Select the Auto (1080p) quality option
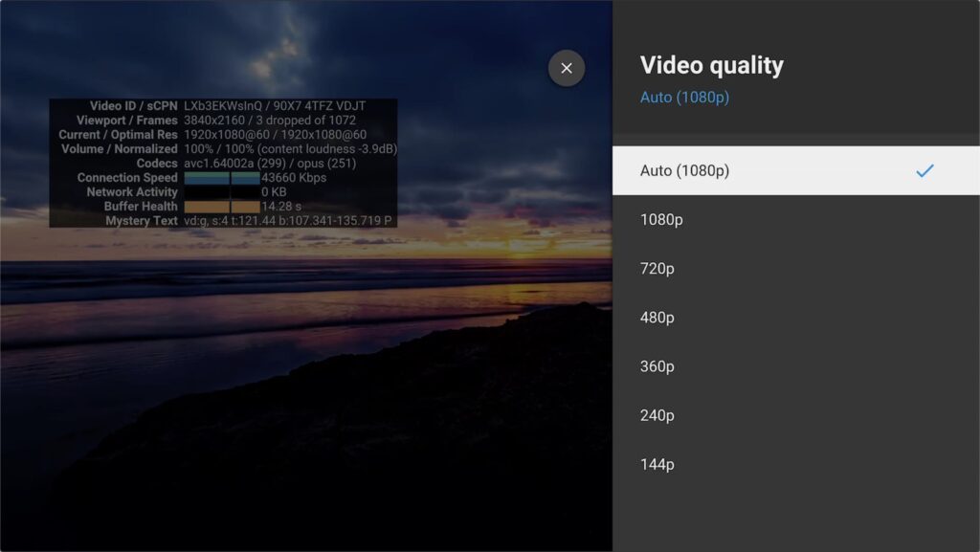The height and width of the screenshot is (552, 980). click(684, 171)
